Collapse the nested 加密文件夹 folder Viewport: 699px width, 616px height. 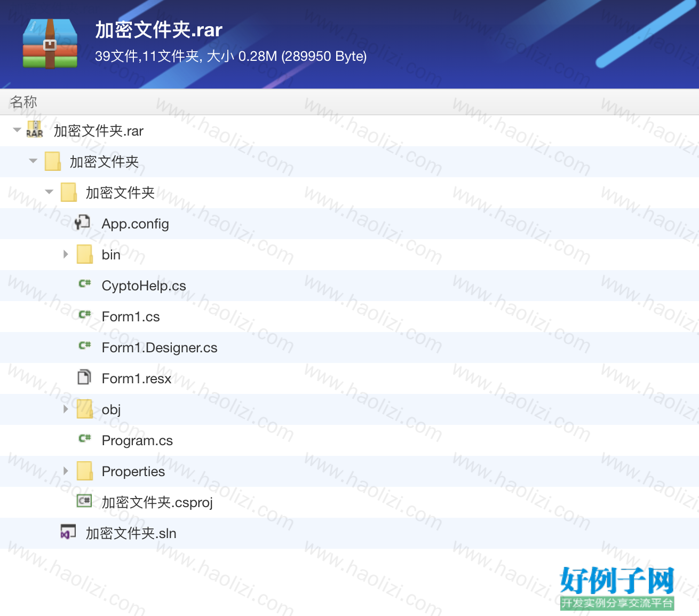point(49,192)
